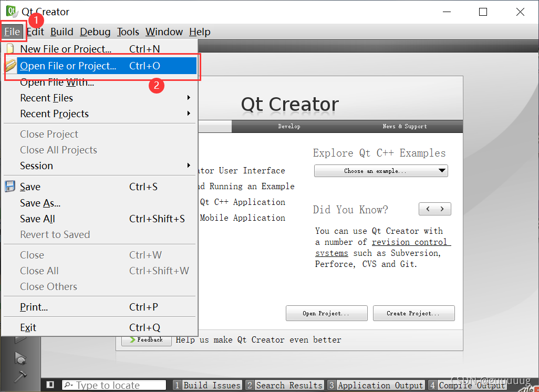Choose Print in the File menu
539x392 pixels.
pyautogui.click(x=100, y=307)
